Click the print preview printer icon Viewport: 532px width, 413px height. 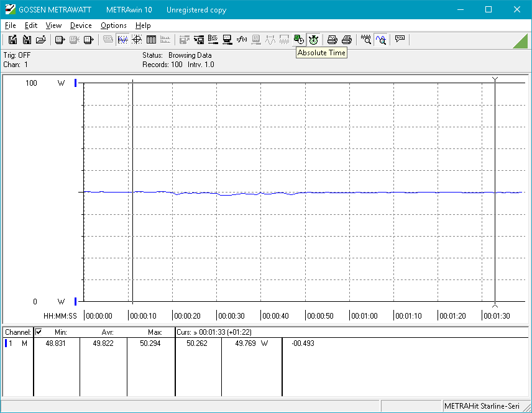pos(332,40)
